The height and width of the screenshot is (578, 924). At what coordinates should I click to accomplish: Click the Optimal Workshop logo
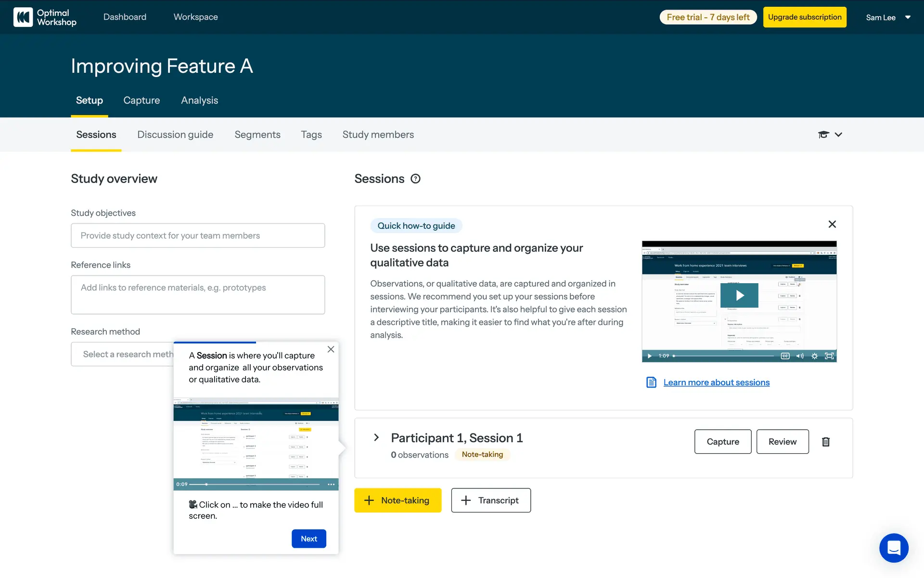tap(45, 17)
